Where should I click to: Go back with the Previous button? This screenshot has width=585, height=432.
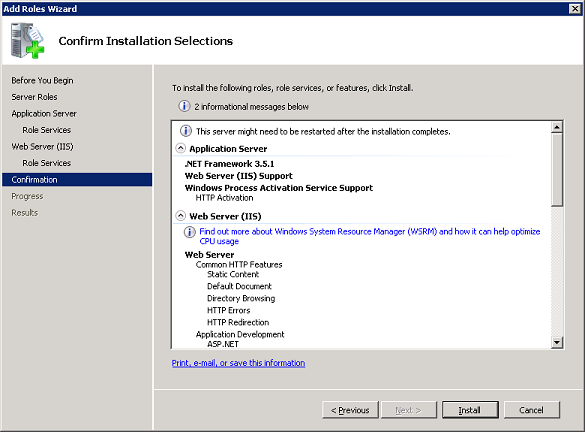point(350,410)
